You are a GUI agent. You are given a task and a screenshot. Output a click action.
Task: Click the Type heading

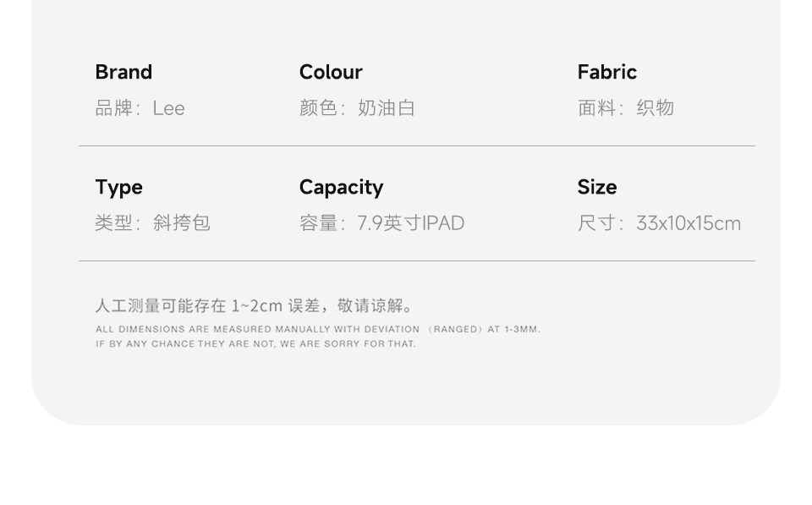[118, 187]
